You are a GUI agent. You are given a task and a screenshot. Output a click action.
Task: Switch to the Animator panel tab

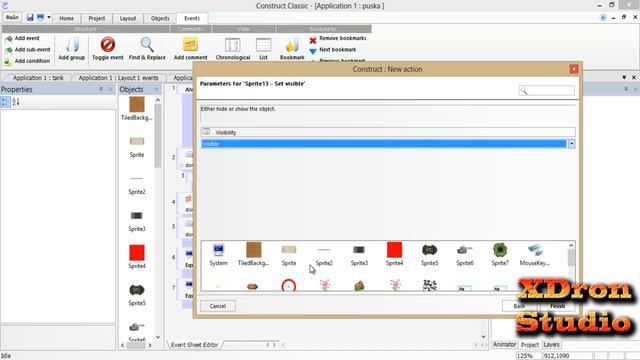tap(504, 344)
